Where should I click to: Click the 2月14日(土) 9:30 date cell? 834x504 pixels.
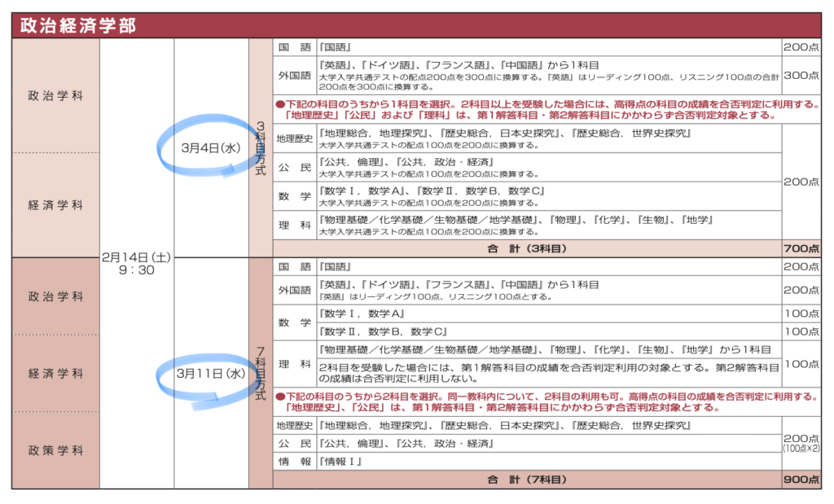pos(136,264)
